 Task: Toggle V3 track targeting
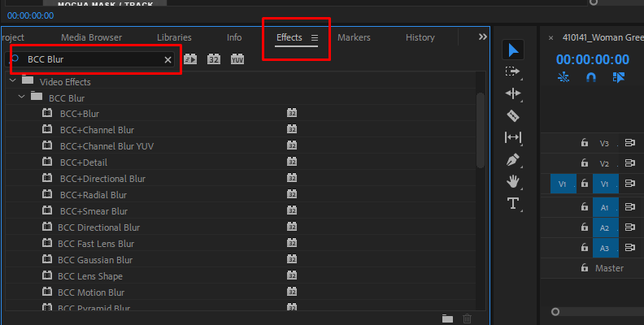[606, 143]
